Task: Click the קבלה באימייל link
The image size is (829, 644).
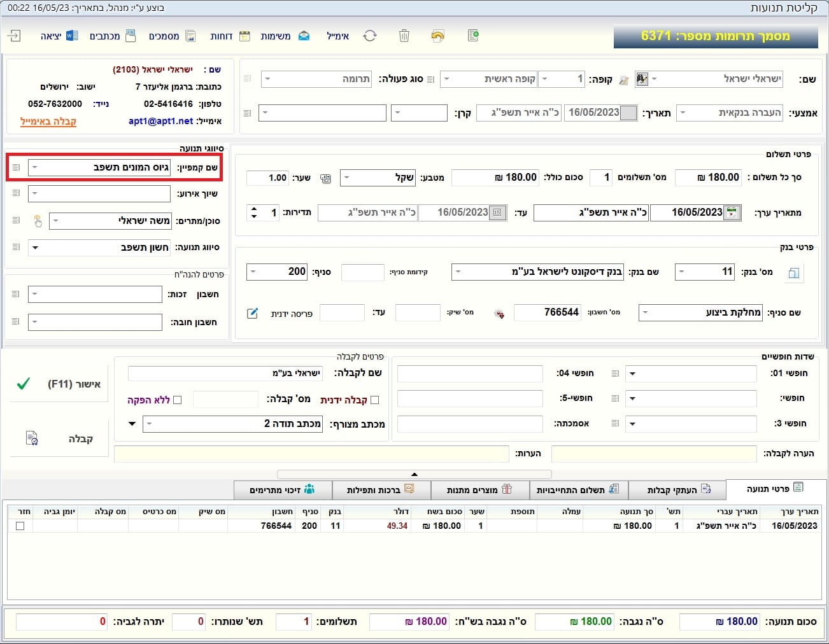Action: coord(48,121)
